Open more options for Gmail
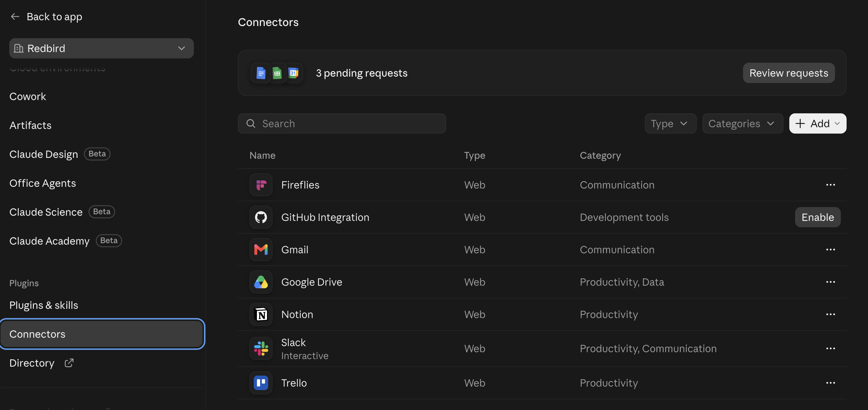Viewport: 868px width, 410px height. pos(830,250)
